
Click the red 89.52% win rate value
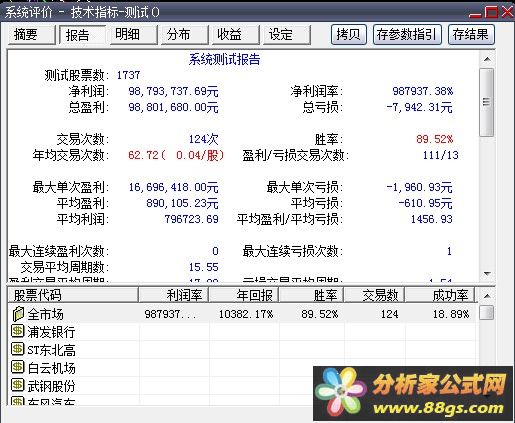coord(435,139)
